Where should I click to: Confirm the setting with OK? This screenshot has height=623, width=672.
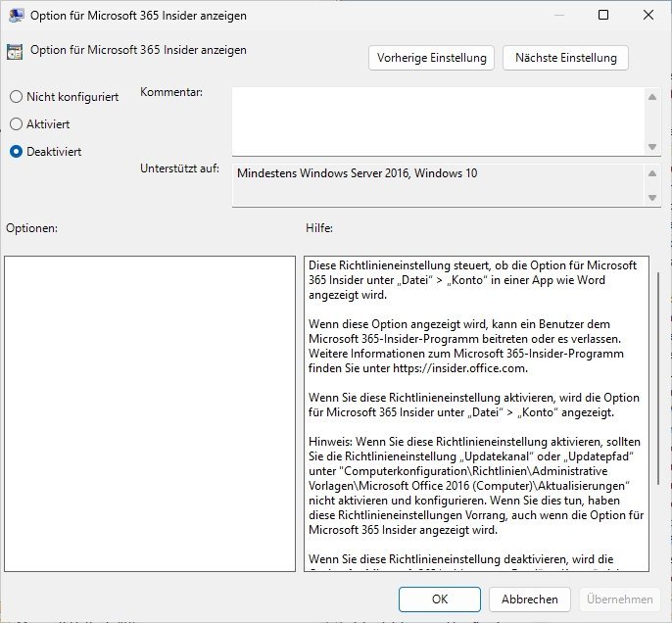tap(440, 599)
